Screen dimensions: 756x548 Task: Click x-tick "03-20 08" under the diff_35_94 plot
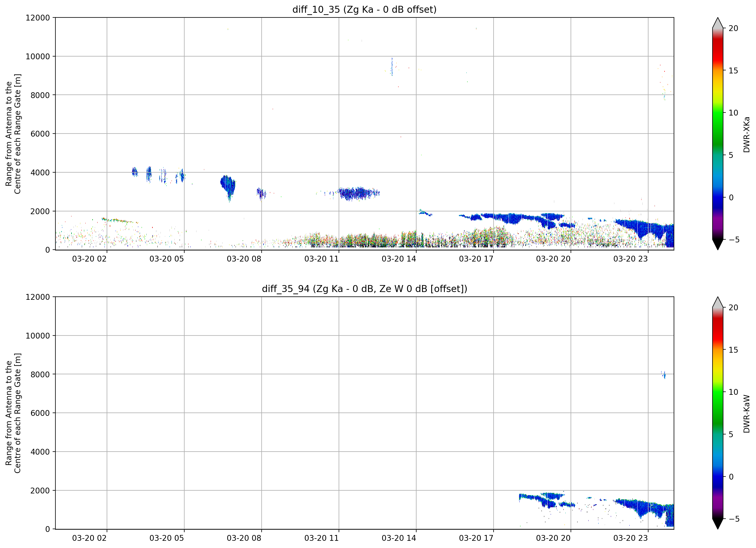coord(244,538)
